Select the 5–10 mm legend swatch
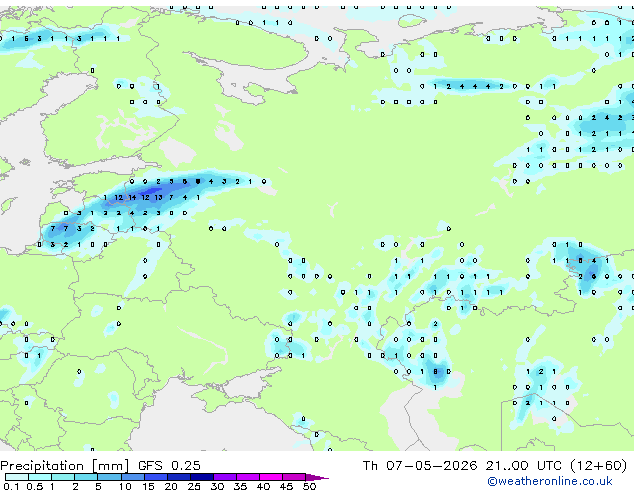The height and width of the screenshot is (490, 634). click(109, 477)
